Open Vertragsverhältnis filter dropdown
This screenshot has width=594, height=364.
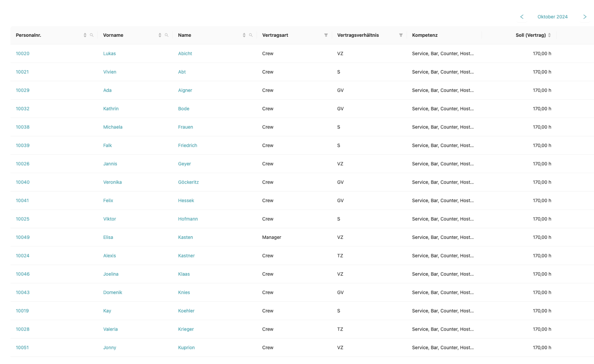coord(401,35)
